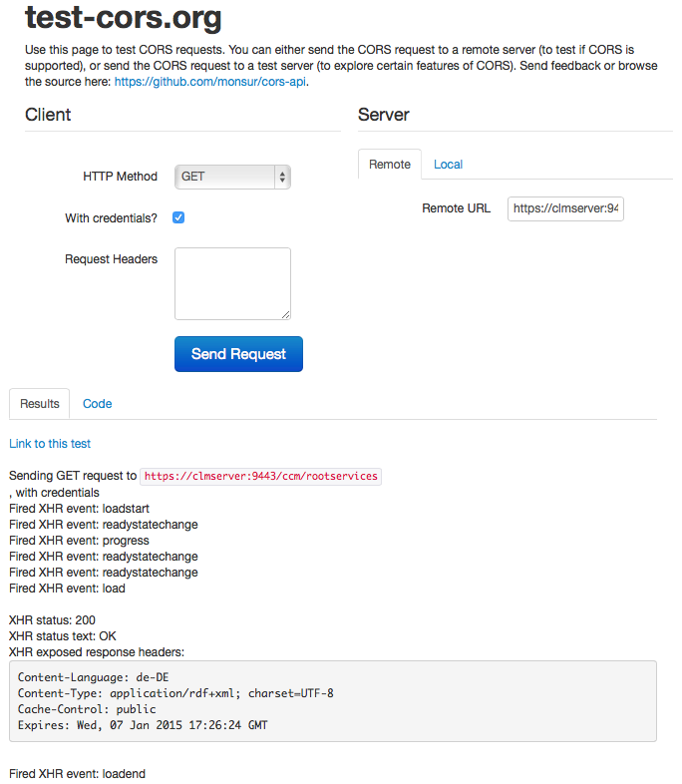The width and height of the screenshot is (682, 784).
Task: Click the HTTP Method label
Action: click(120, 177)
